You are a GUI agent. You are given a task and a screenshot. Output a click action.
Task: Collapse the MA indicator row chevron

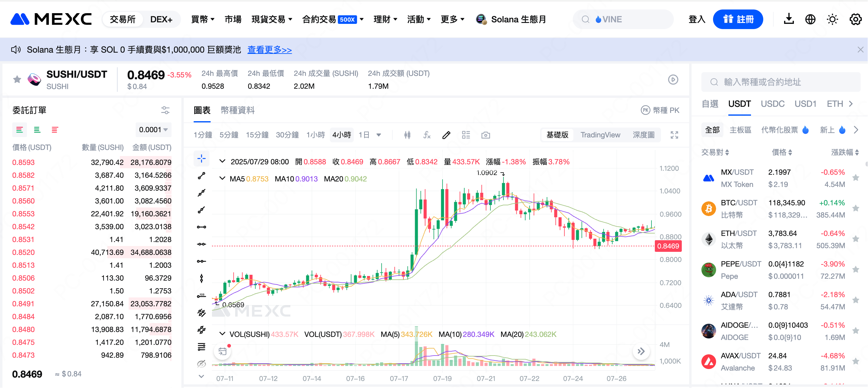(x=222, y=178)
